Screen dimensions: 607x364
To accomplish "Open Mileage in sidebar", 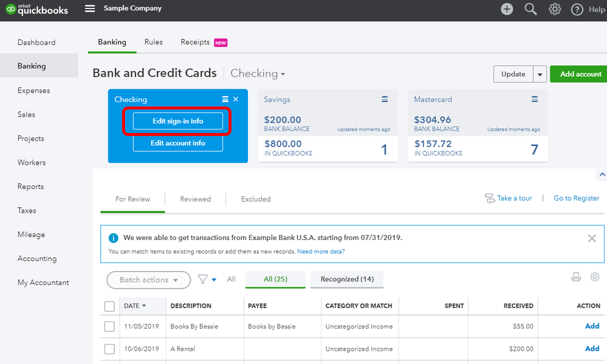I will point(31,235).
